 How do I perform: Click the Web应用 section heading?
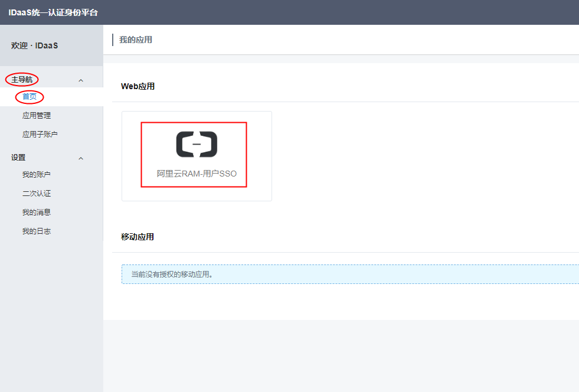pos(138,86)
